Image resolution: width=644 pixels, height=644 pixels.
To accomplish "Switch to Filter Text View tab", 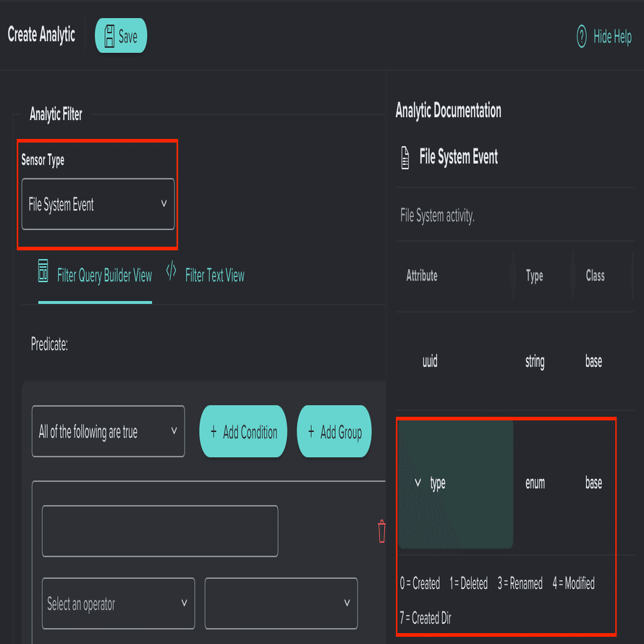I will tap(206, 274).
